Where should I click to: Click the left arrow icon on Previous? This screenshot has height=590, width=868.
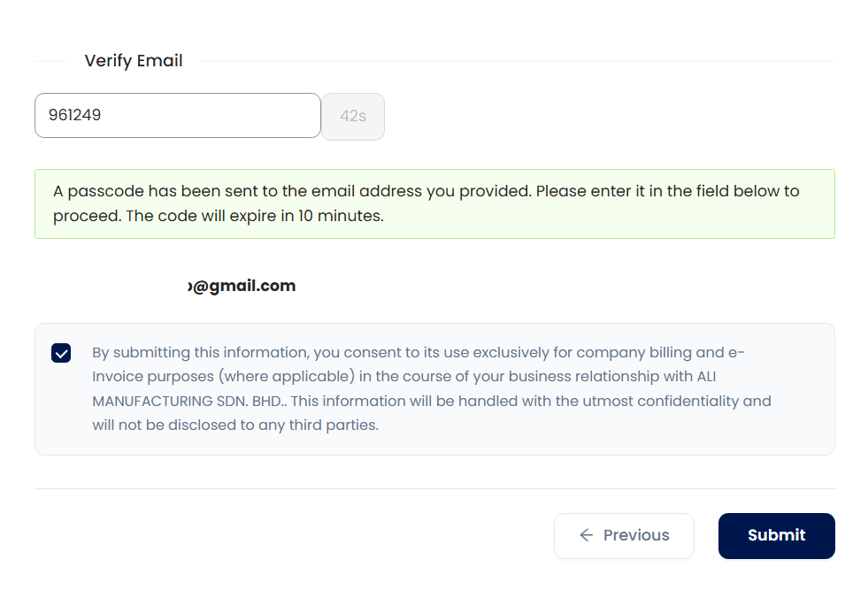tap(586, 535)
